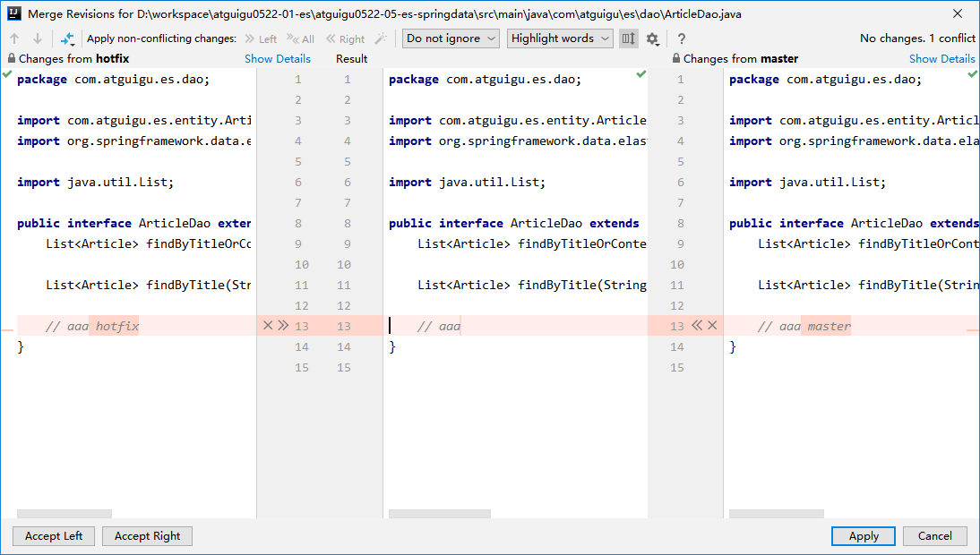The height and width of the screenshot is (555, 980).
Task: Click the compare contents arrows icon
Action: [67, 38]
